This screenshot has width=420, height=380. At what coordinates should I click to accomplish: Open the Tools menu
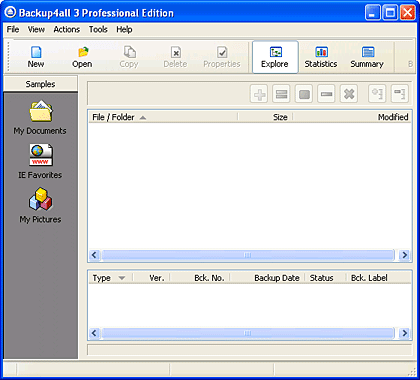(x=98, y=29)
